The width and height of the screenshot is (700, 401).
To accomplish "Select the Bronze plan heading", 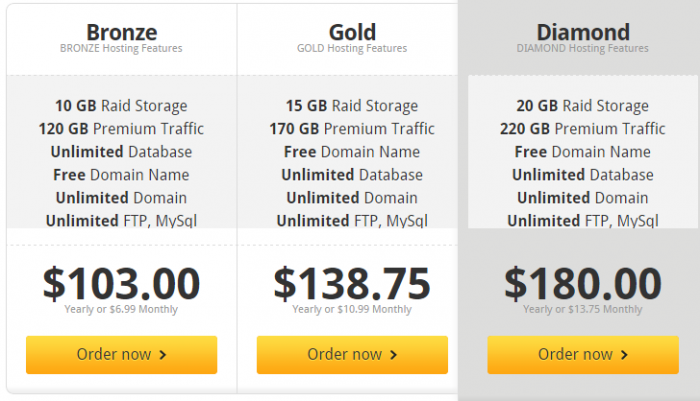I will [121, 31].
